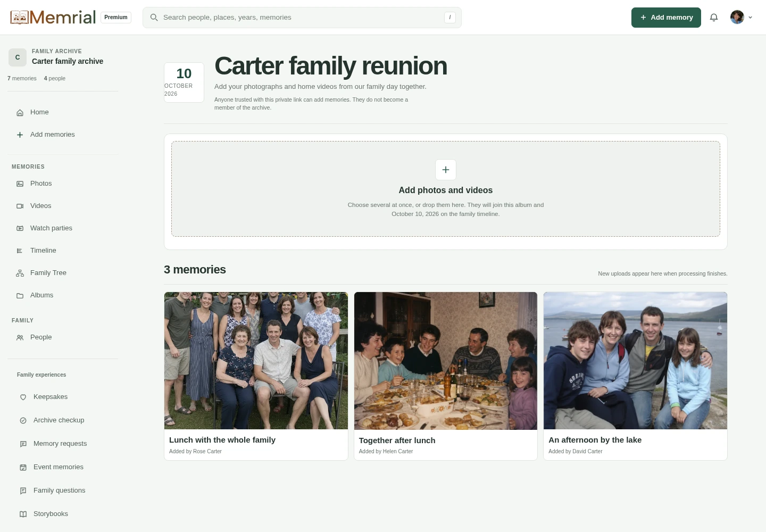
Task: Click the Timeline sidebar icon
Action: [20, 251]
